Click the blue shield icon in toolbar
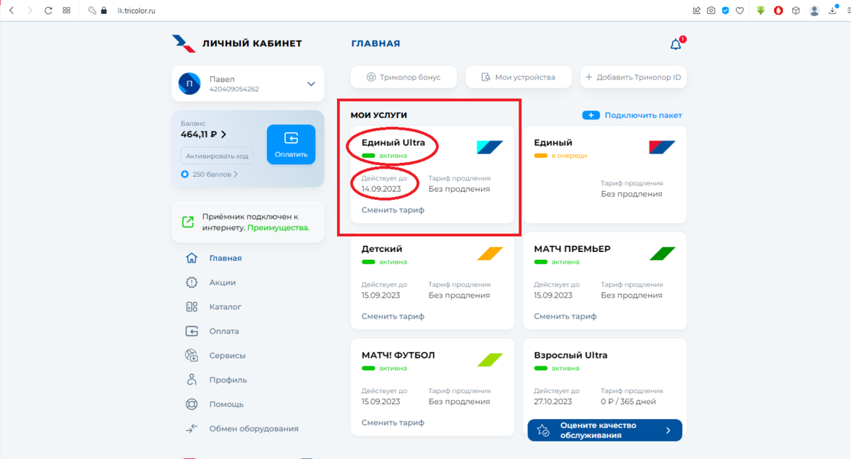Viewport: 868px width, 459px height. (x=726, y=11)
